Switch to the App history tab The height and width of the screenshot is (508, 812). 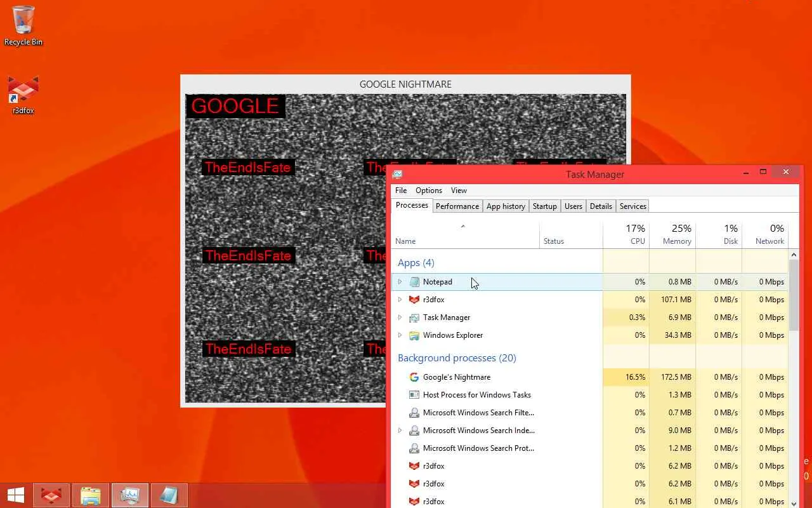[x=506, y=206]
